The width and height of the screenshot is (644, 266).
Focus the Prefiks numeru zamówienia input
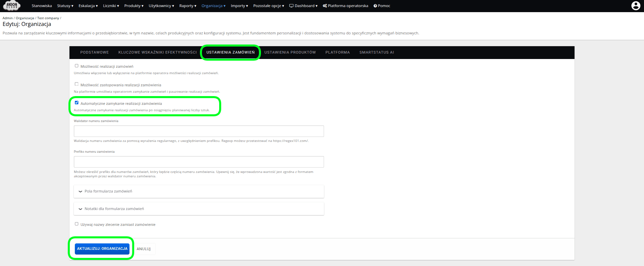[x=199, y=162]
